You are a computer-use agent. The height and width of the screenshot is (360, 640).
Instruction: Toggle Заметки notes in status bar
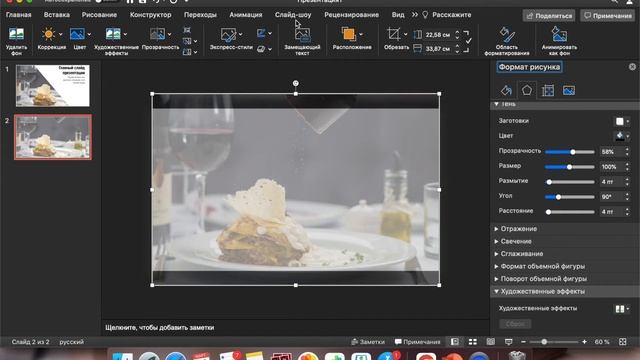(x=368, y=342)
